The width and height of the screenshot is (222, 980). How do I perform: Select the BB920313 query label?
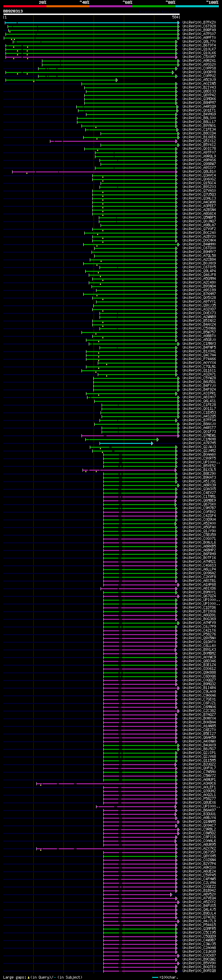[x=13, y=11]
